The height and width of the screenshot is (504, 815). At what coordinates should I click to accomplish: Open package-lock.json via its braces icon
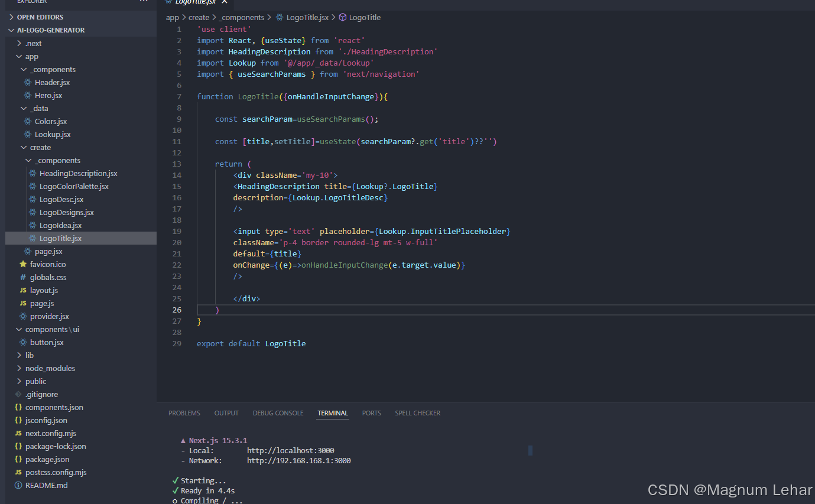click(18, 446)
